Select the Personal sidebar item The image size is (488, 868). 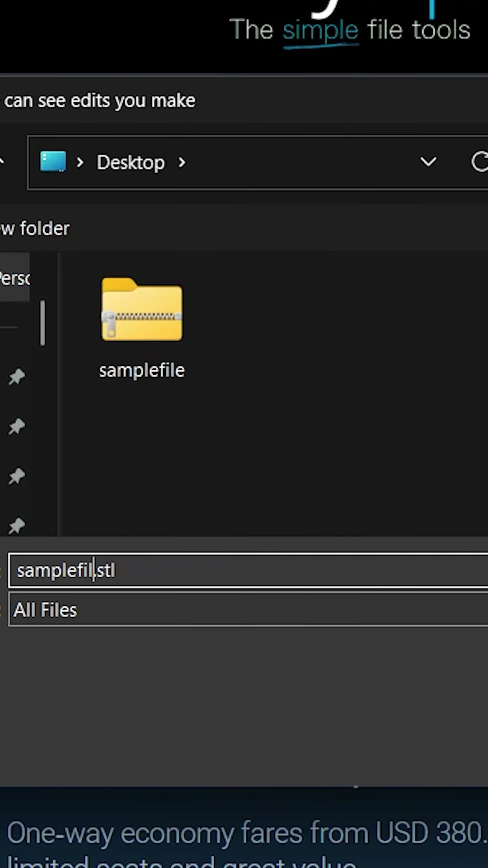pos(14,278)
